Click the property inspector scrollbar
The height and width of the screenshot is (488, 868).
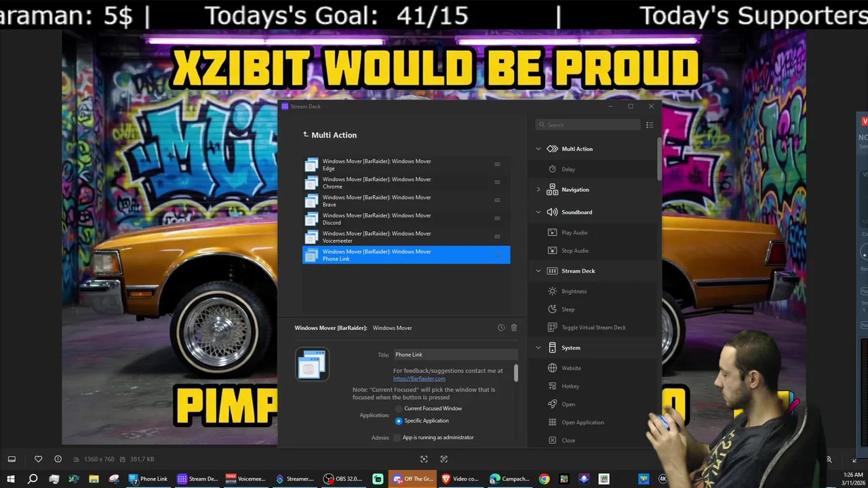(x=516, y=373)
